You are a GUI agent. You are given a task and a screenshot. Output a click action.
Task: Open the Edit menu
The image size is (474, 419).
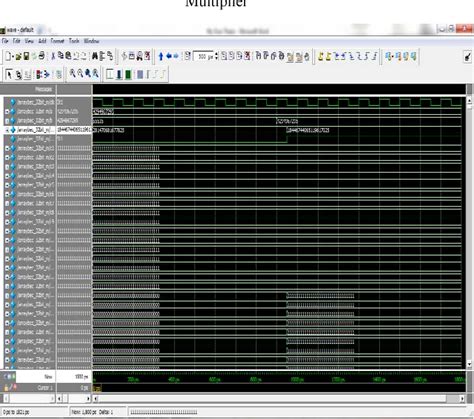click(x=17, y=41)
